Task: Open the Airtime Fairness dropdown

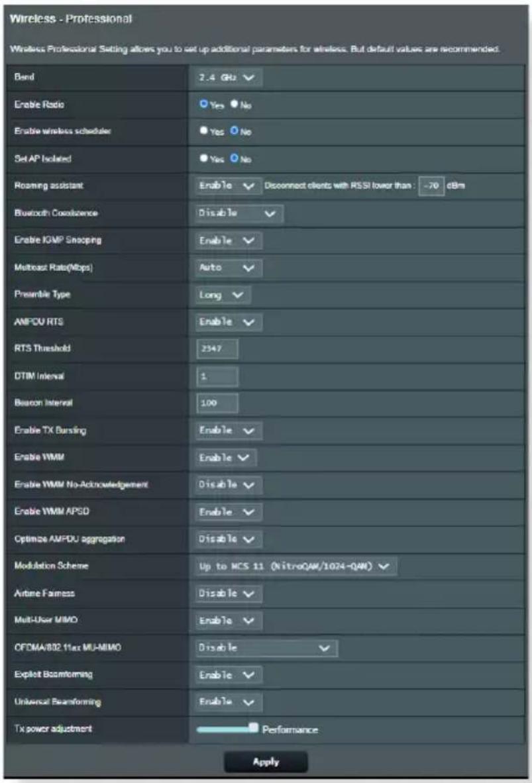Action: point(228,594)
